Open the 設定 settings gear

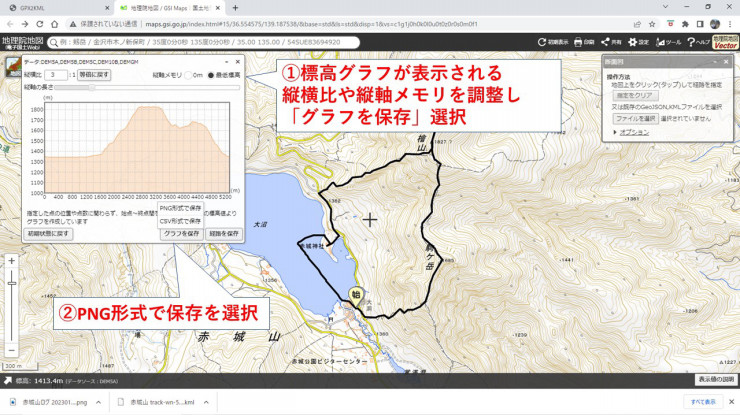pos(639,42)
